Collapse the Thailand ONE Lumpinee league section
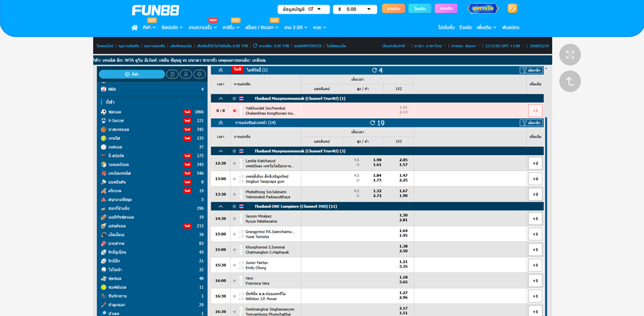The image size is (644, 316). click(x=221, y=206)
